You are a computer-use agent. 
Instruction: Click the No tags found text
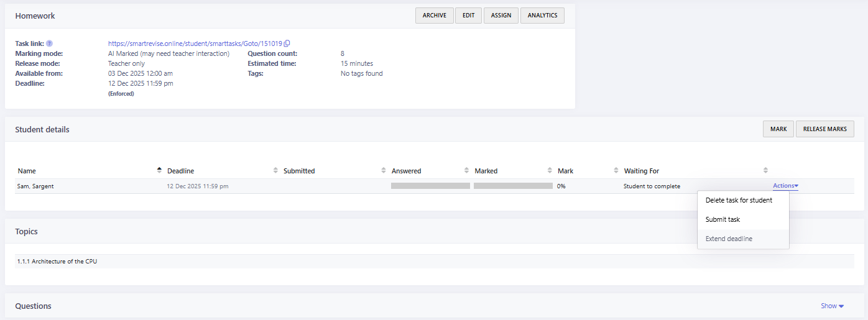pyautogui.click(x=362, y=73)
